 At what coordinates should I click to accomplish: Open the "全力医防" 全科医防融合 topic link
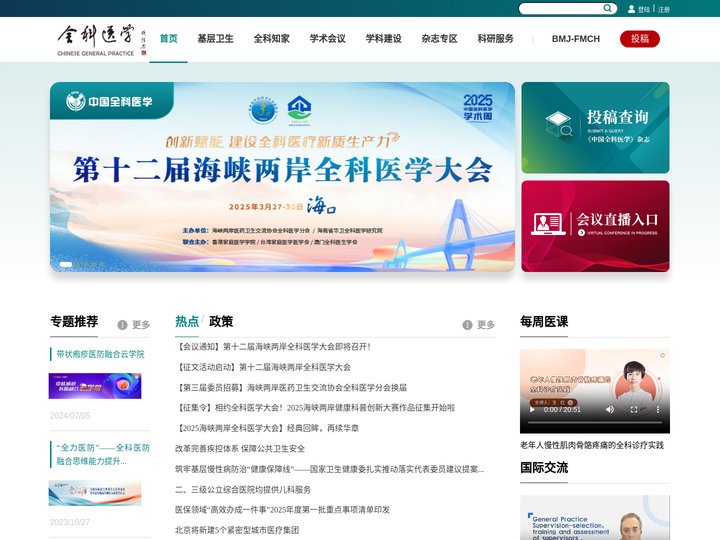point(103,454)
